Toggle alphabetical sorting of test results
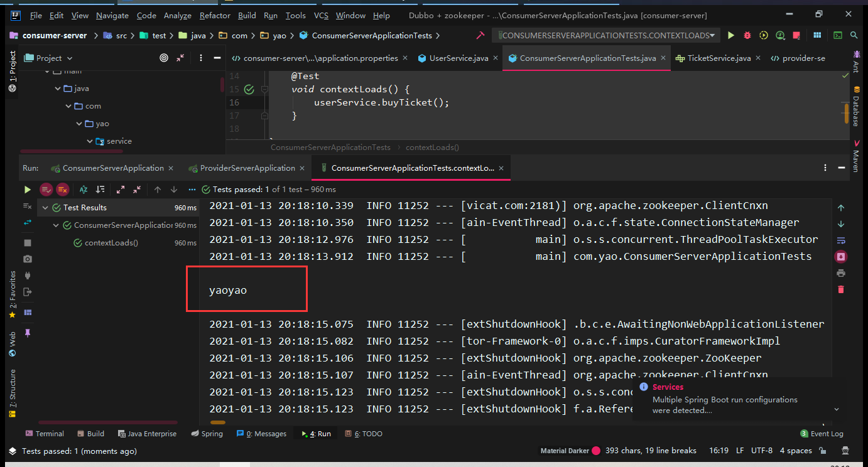This screenshot has width=868, height=467. (x=84, y=189)
